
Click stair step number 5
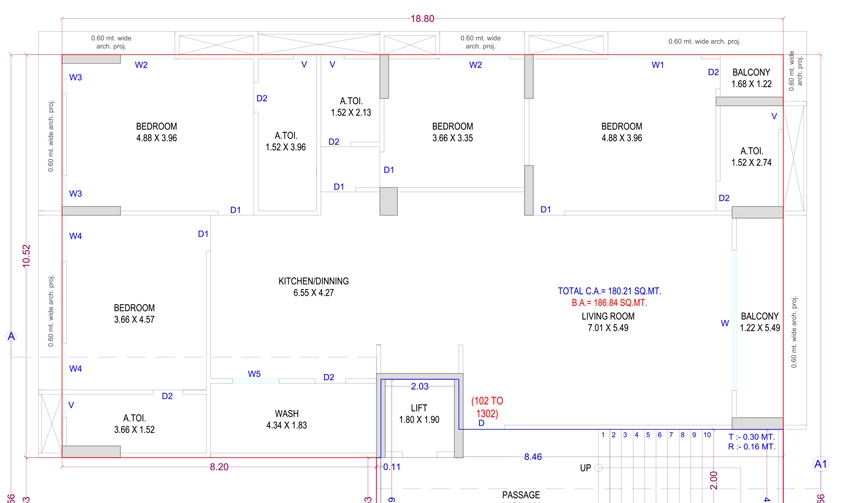(x=648, y=435)
